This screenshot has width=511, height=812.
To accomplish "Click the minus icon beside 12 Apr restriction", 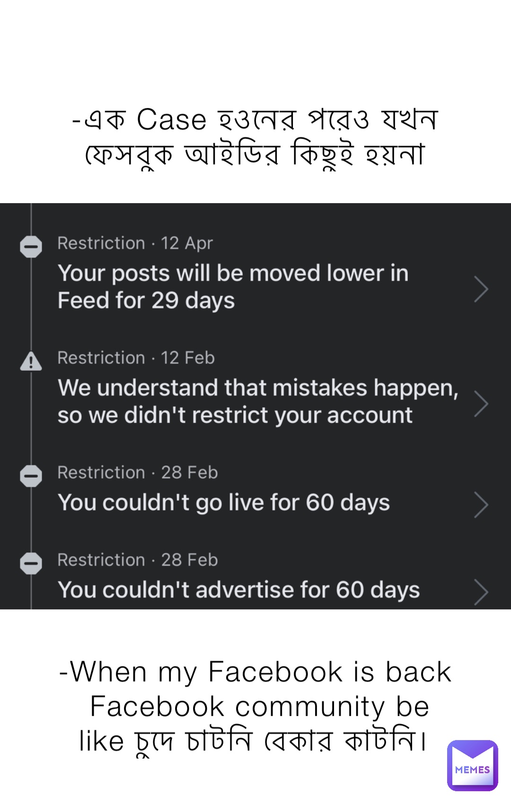I will (x=31, y=247).
